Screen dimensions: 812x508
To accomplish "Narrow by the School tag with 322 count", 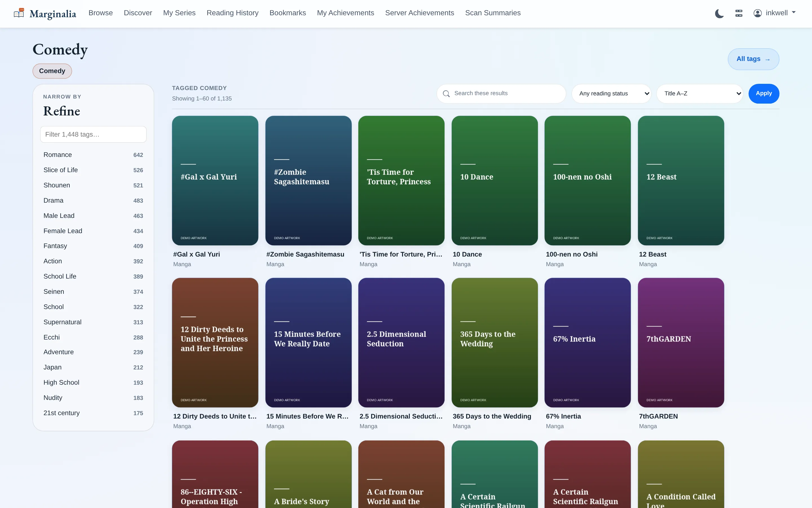I will tap(93, 307).
